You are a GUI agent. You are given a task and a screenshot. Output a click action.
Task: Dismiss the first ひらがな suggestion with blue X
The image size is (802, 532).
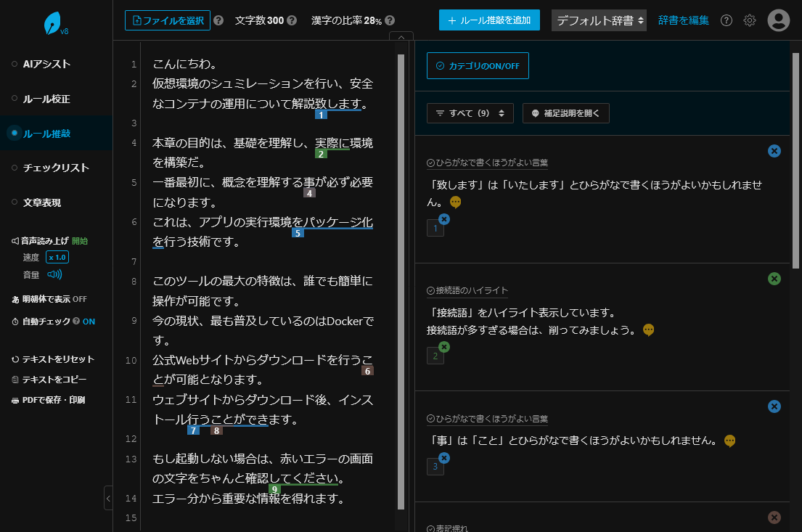click(x=774, y=151)
